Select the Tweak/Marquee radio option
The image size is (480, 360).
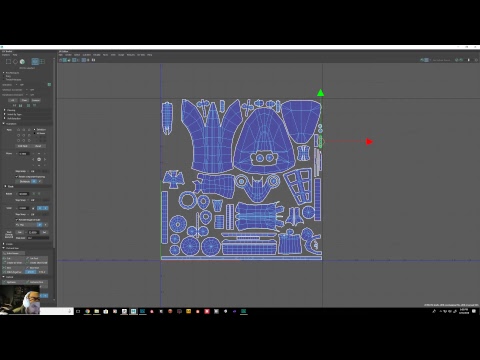tap(13, 79)
